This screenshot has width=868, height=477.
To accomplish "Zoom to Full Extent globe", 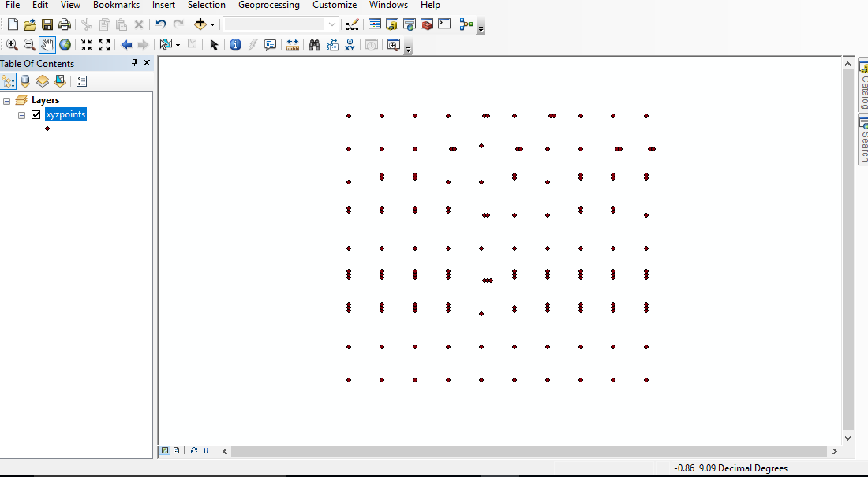I will tap(65, 45).
